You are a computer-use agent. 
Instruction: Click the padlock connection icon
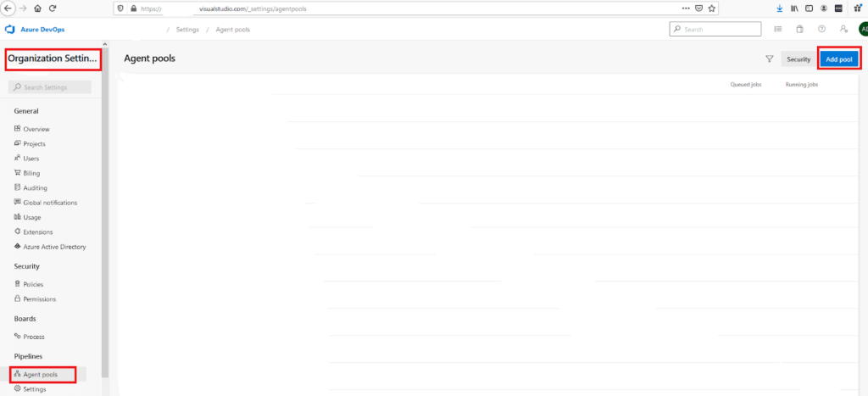pyautogui.click(x=133, y=8)
